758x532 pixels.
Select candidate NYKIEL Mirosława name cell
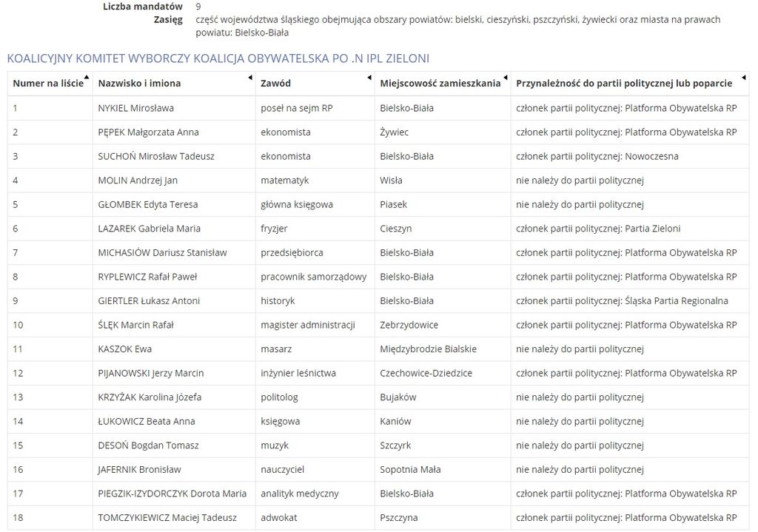(x=136, y=108)
